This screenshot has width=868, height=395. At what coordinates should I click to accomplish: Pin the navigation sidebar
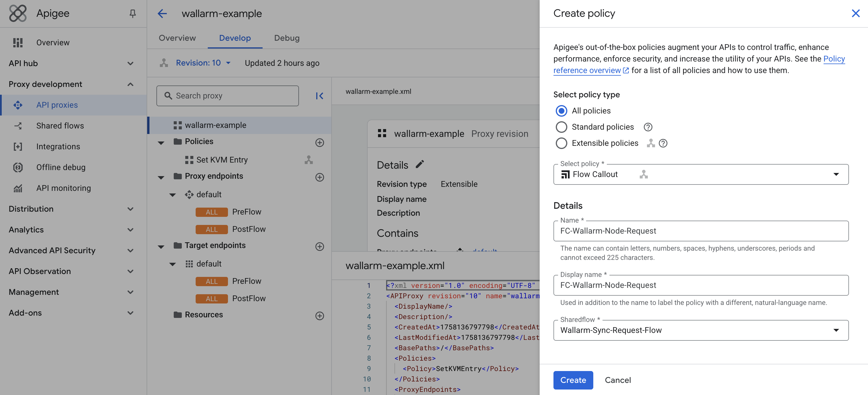tap(133, 13)
